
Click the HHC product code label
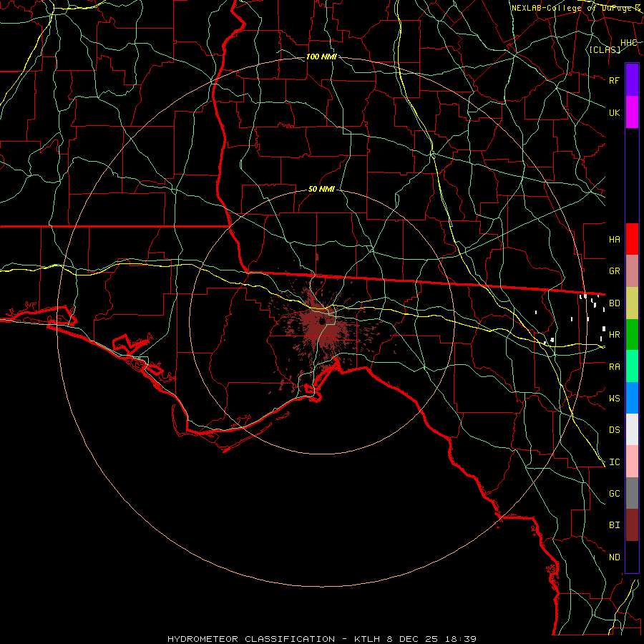[628, 43]
